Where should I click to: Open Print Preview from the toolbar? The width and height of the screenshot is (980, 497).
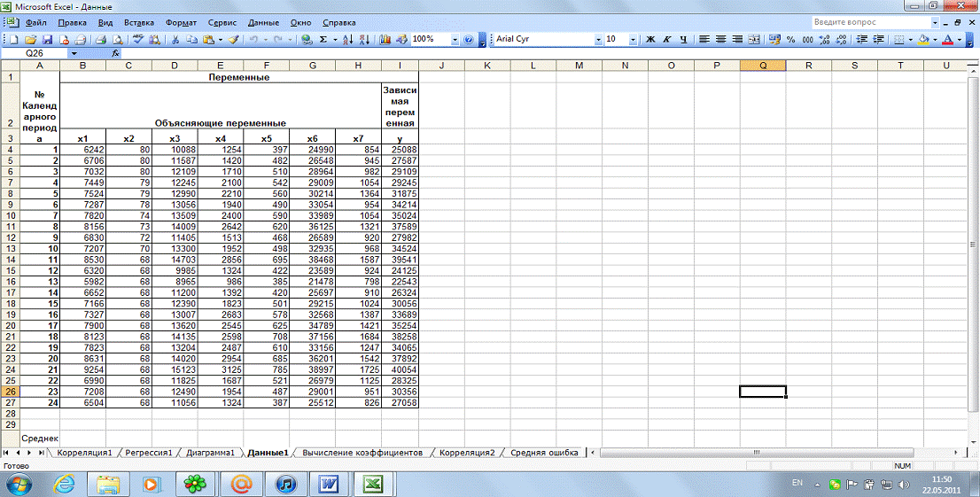pos(115,40)
